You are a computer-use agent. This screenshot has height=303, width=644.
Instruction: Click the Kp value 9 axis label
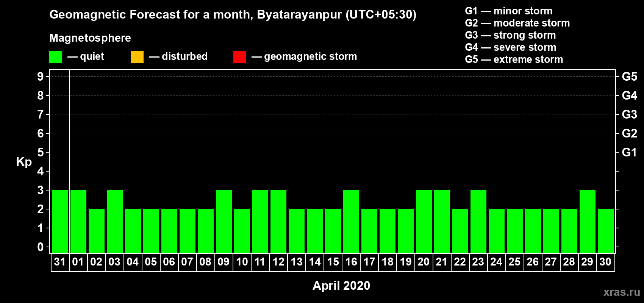[x=41, y=77]
